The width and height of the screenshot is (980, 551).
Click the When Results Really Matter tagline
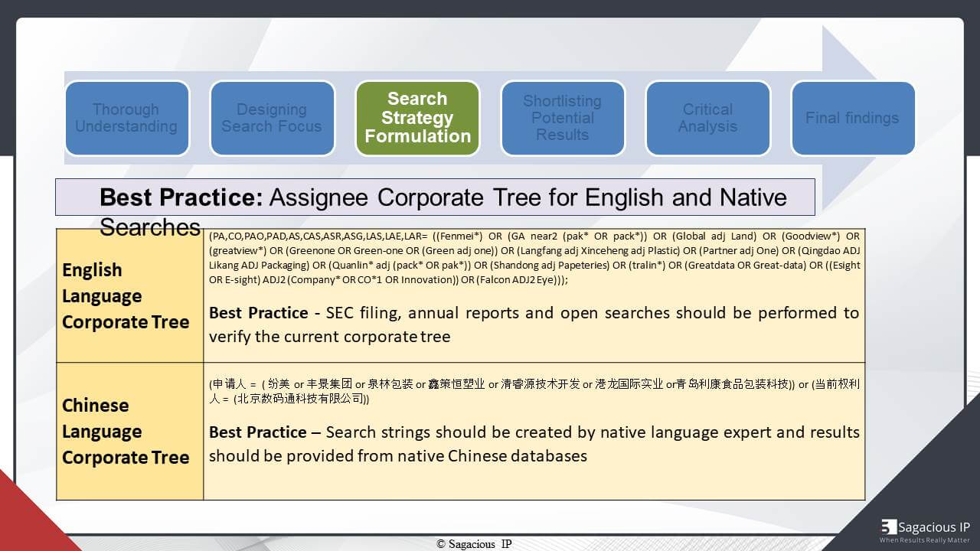tap(925, 540)
